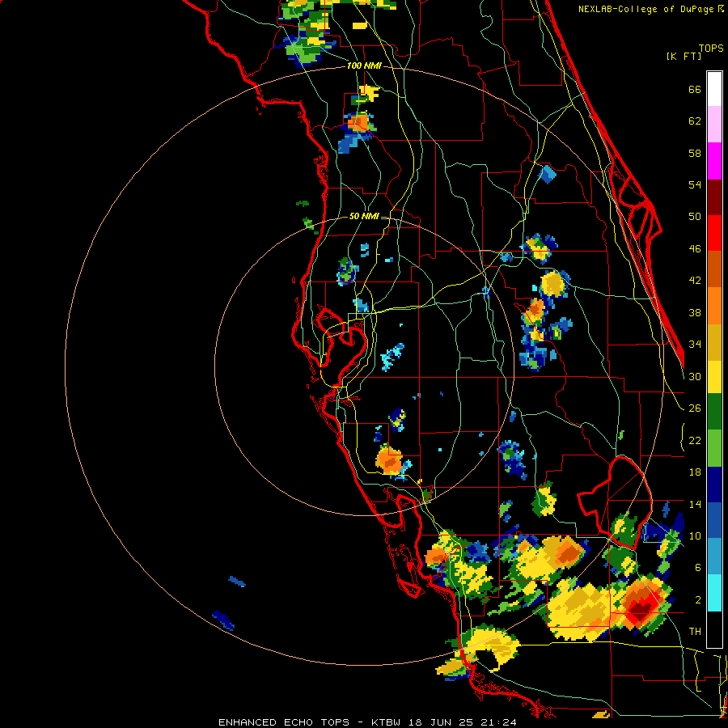Select the 50 value on the legend

[695, 217]
